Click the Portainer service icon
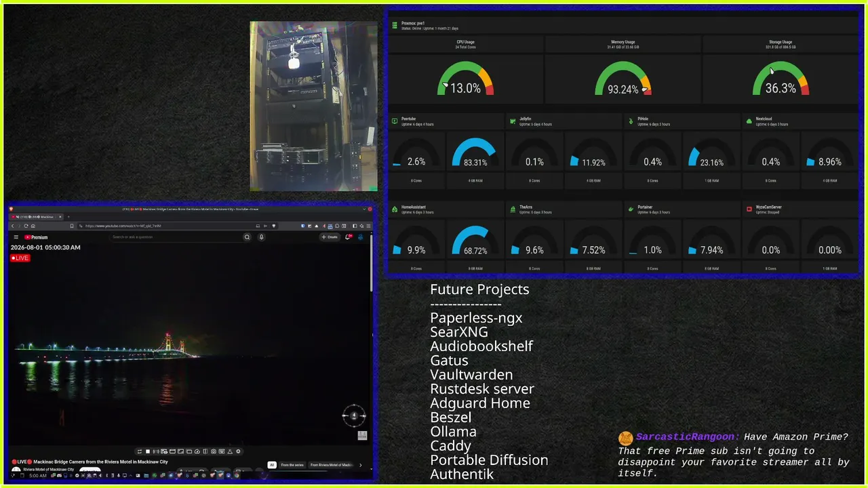The image size is (868, 488). (631, 209)
